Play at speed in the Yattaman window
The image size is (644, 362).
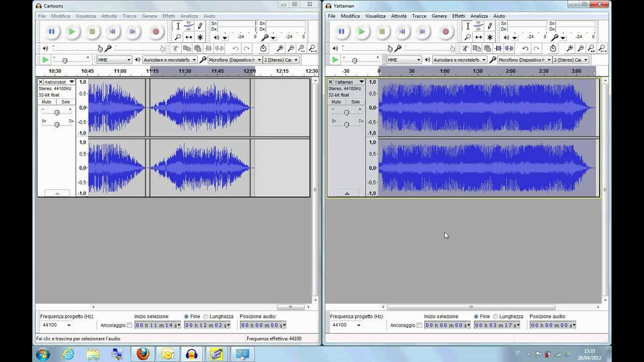pos(335,60)
